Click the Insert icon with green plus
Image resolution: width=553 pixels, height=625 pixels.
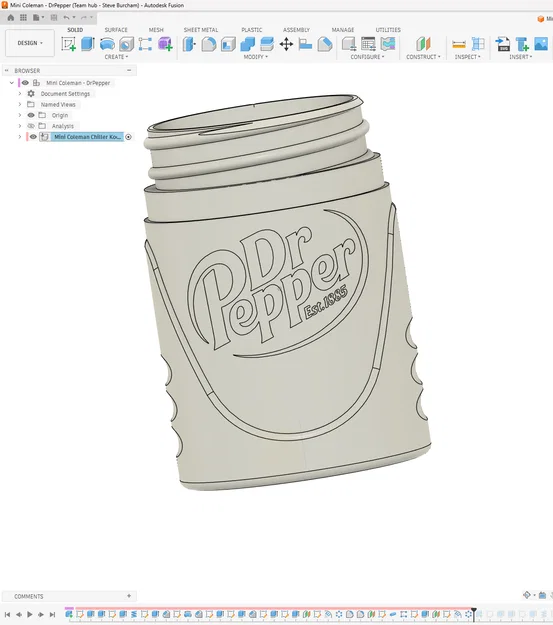coord(522,44)
